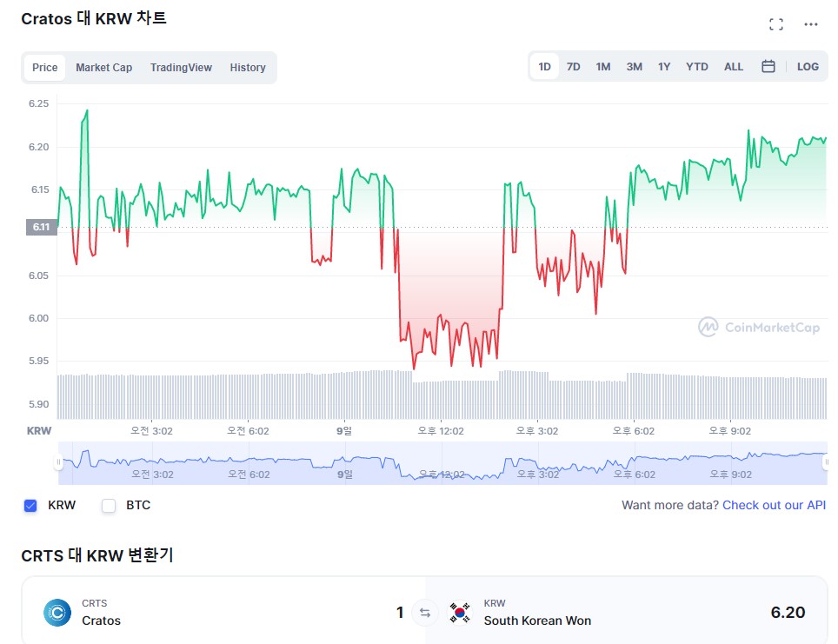
Task: Toggle LOG scale on chart
Action: [808, 67]
